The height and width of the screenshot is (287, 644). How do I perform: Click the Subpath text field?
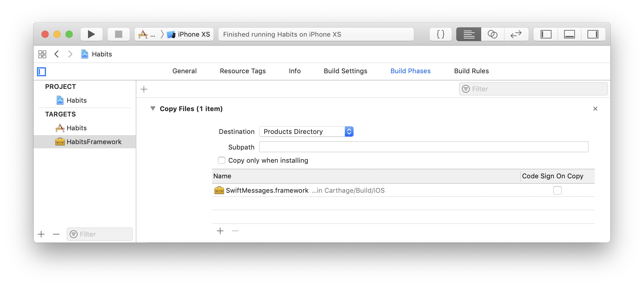coord(424,147)
